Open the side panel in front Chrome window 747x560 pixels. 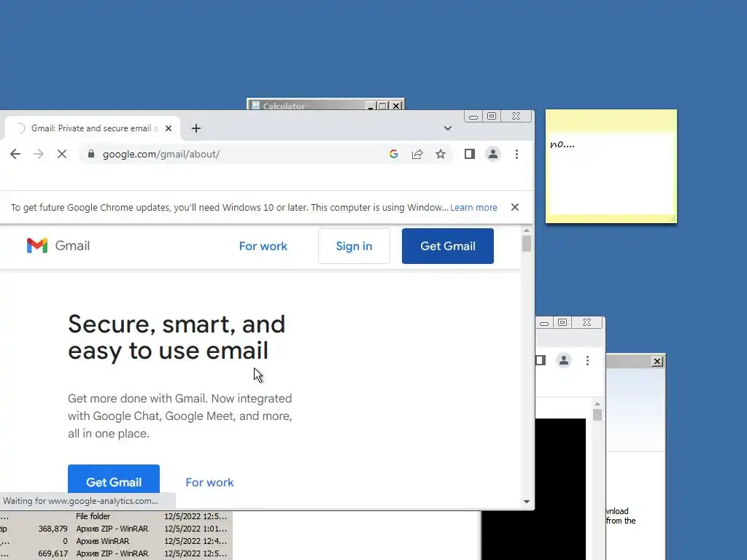click(470, 154)
